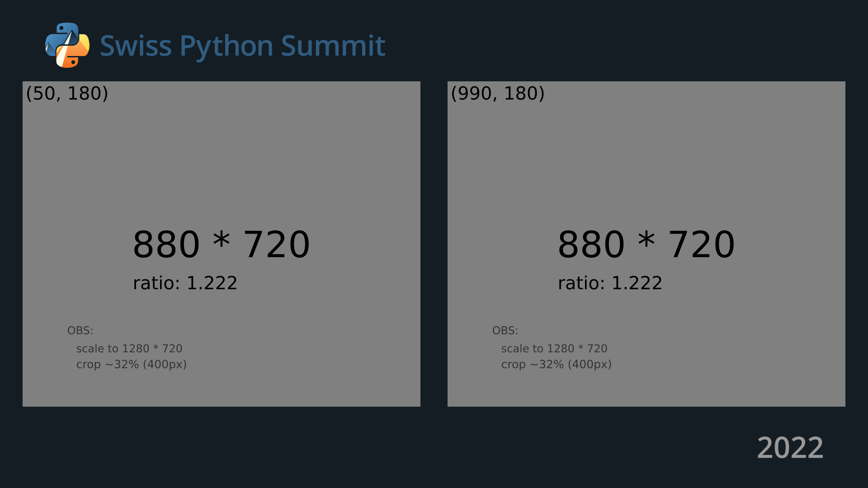The image size is (868, 488).
Task: Click the Swiss Python Summit title
Action: (242, 46)
